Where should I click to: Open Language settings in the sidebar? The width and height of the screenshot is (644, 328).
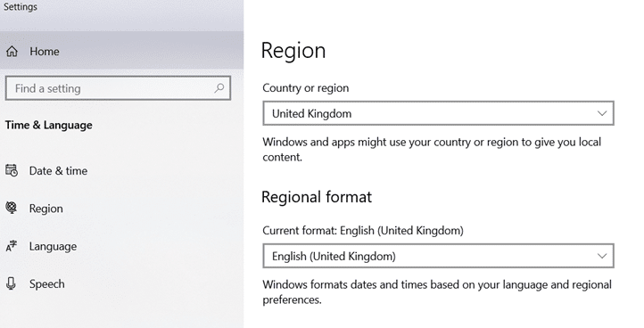(121, 246)
